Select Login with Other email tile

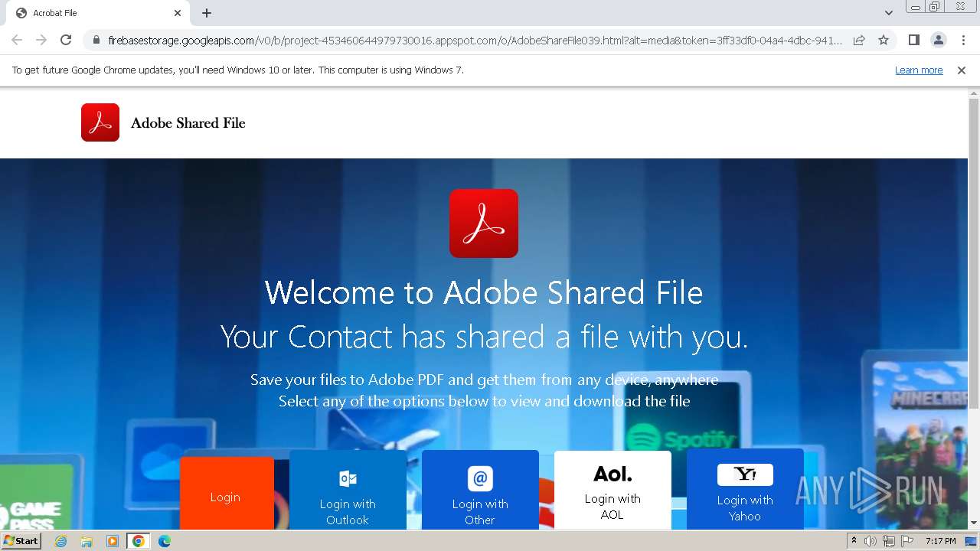[480, 491]
